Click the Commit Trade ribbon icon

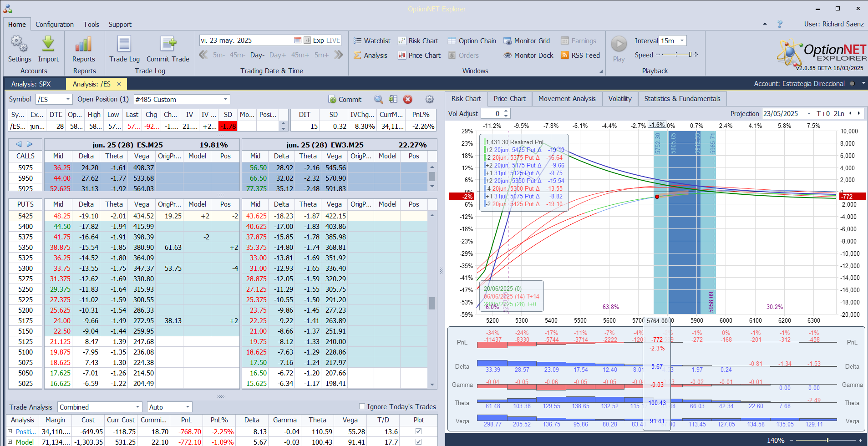point(168,44)
